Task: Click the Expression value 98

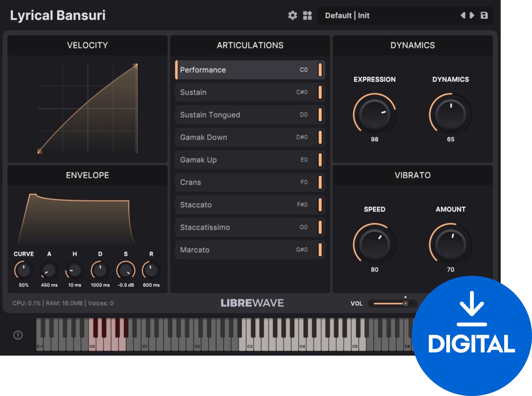Action: click(375, 139)
